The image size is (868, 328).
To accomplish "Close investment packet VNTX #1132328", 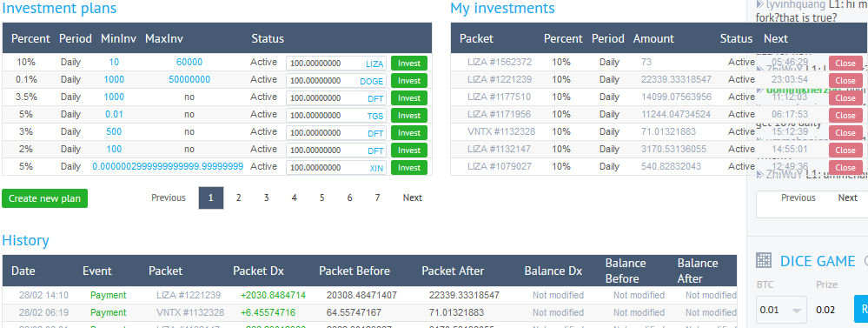I will tap(845, 133).
